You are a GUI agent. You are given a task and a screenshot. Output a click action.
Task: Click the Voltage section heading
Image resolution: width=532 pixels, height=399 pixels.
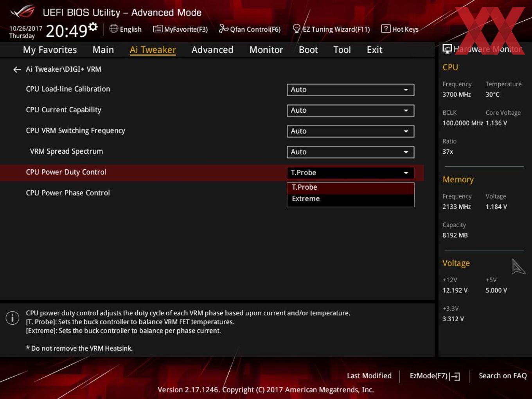pyautogui.click(x=456, y=263)
